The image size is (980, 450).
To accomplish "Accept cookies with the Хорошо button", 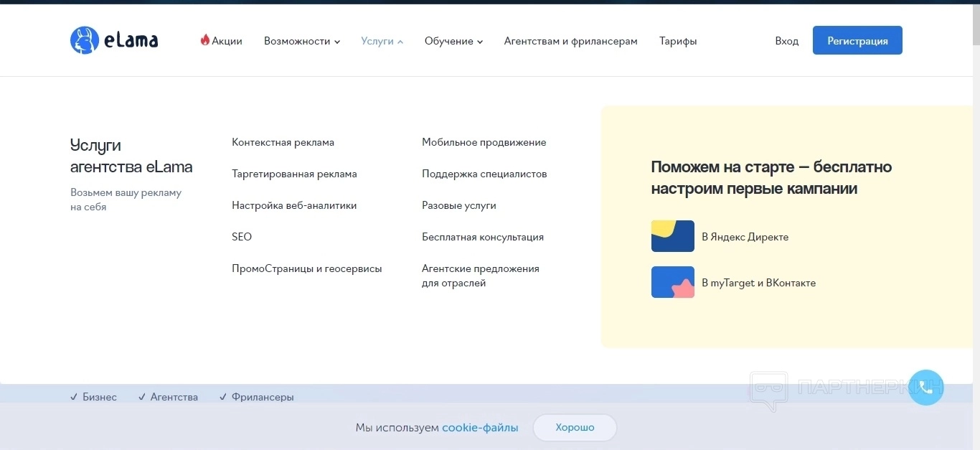I will tap(575, 428).
